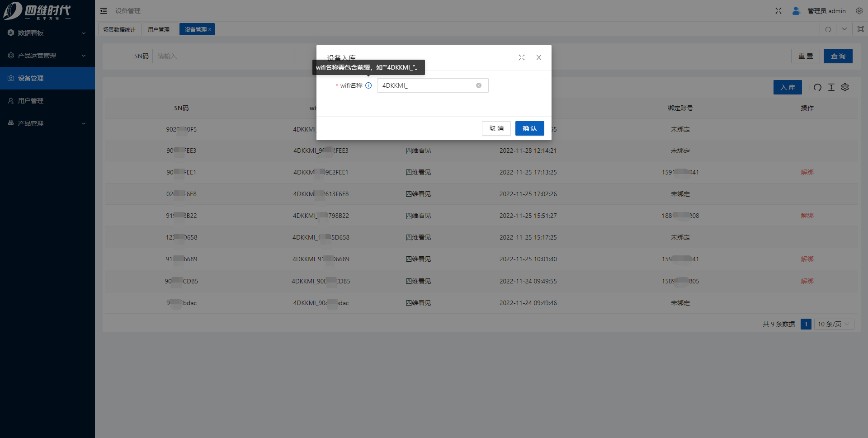Clear the wifi名称 input with clear icon
This screenshot has width=868, height=438.
tap(478, 85)
